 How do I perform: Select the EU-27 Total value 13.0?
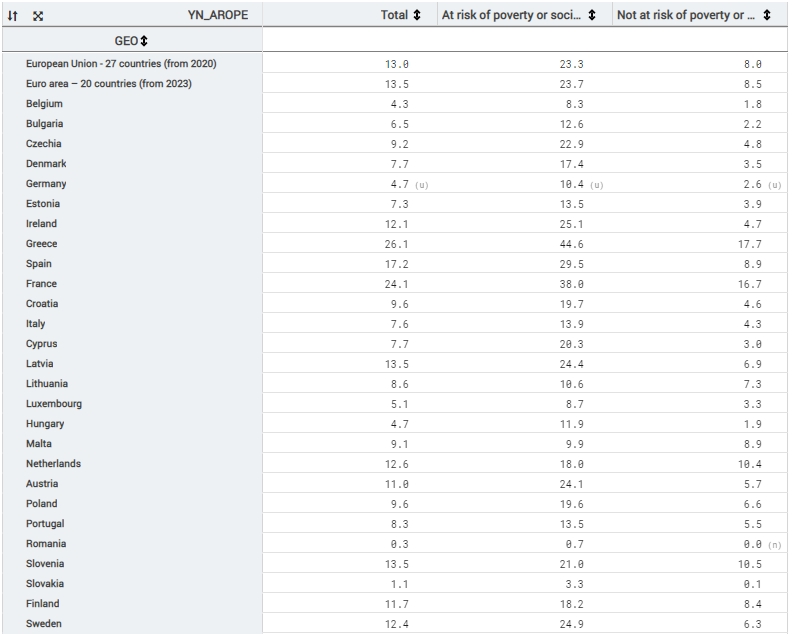[396, 64]
